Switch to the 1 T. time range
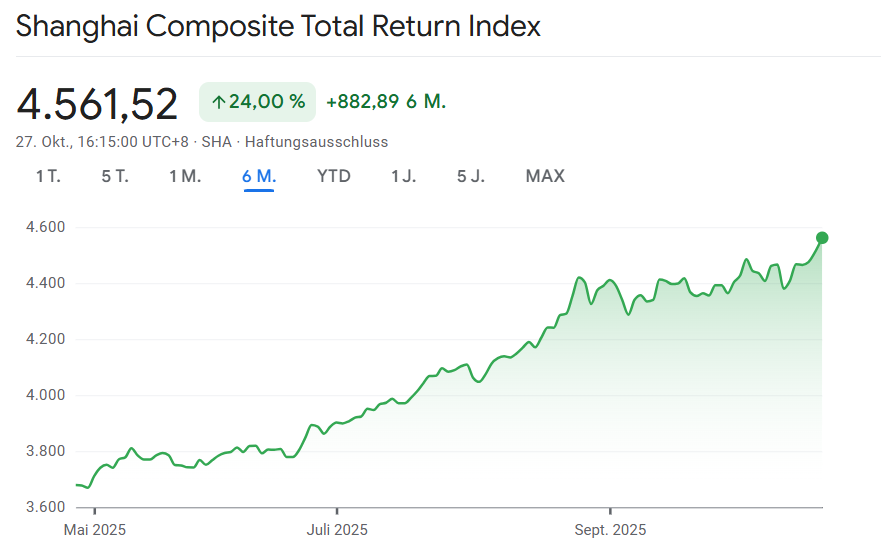Image resolution: width=881 pixels, height=544 pixels. (x=48, y=176)
